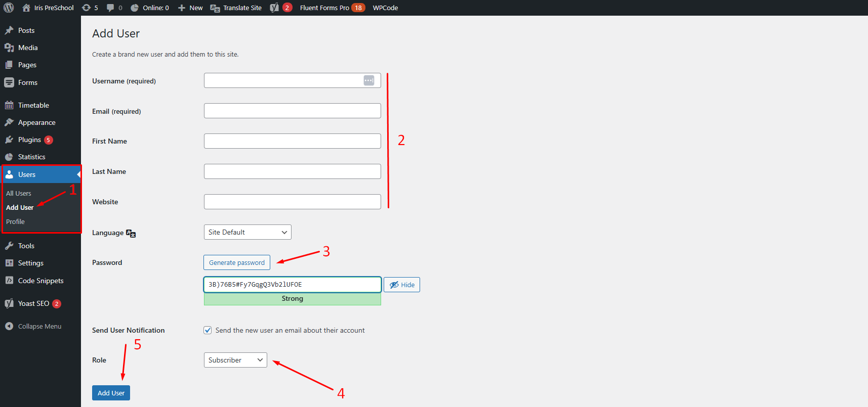Click the WordPress logo icon in admin bar
Image resolution: width=868 pixels, height=407 pixels.
(9, 8)
